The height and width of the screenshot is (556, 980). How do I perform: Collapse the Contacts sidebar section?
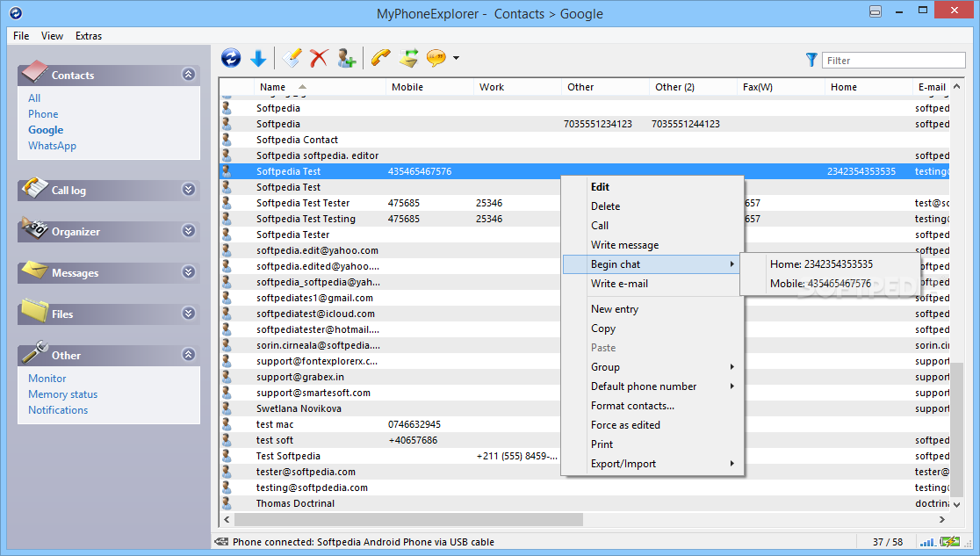pyautogui.click(x=188, y=75)
